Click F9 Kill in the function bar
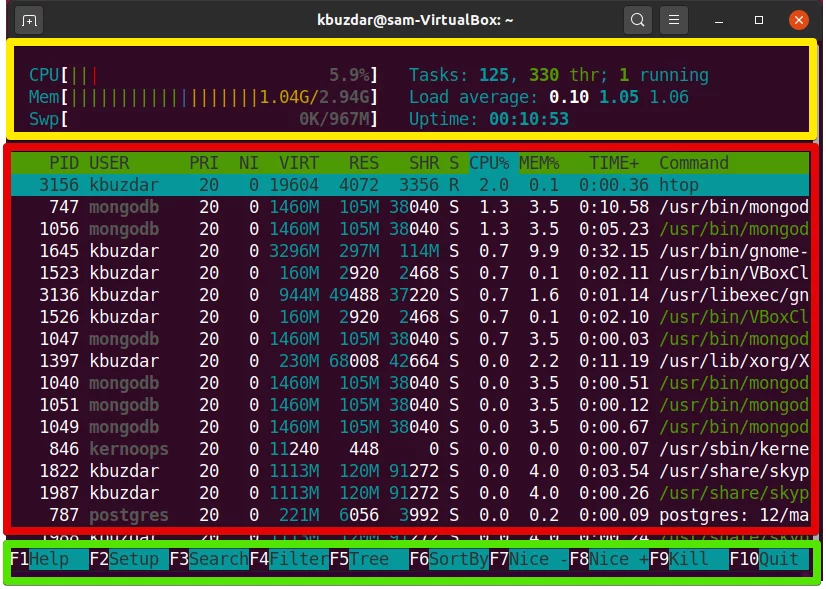Screen dimensions: 826x589 coord(689,559)
